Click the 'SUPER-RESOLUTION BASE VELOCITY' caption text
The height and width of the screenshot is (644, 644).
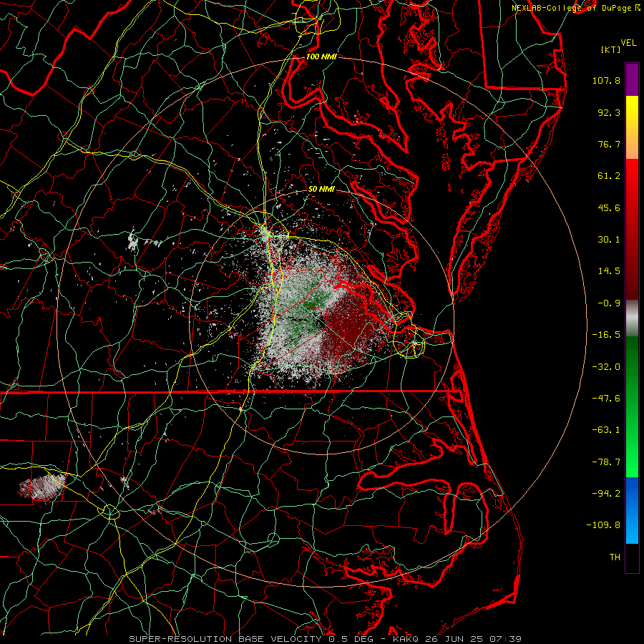225,639
